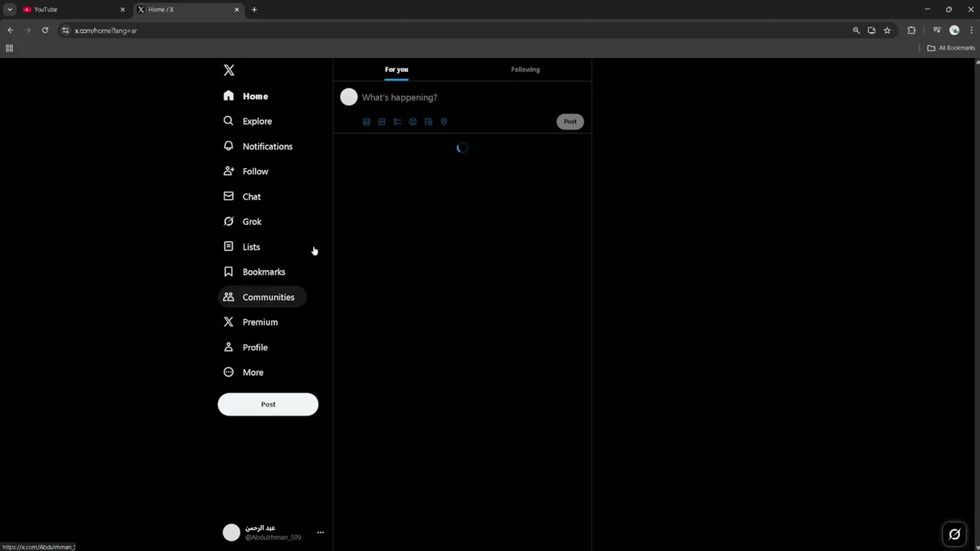The width and height of the screenshot is (980, 551).
Task: Tag a location using the composer pin icon
Action: (x=443, y=122)
